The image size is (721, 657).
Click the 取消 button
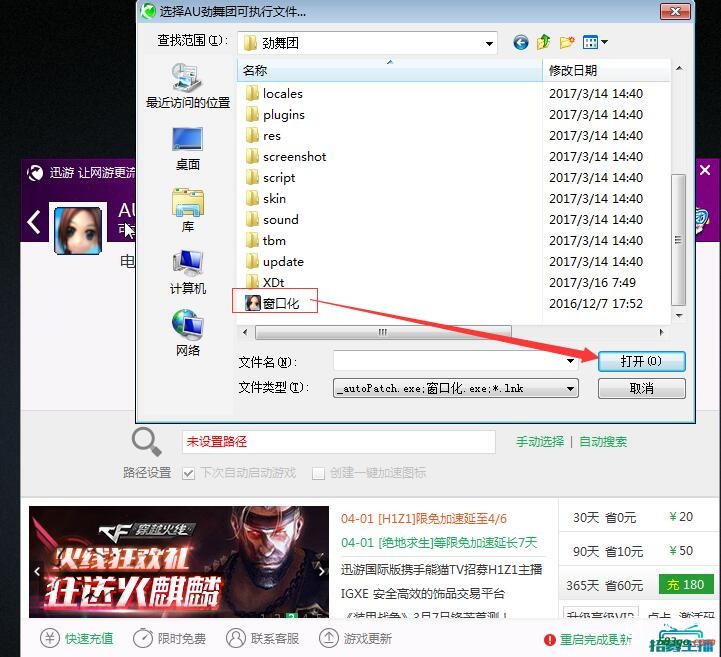click(x=641, y=388)
